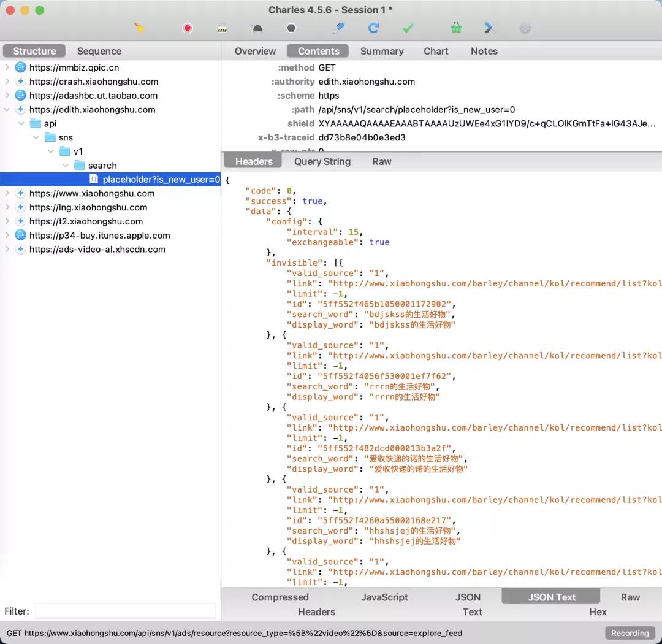Screen dimensions: 662x644
Task: Collapse the sns folder chevron
Action: [36, 137]
